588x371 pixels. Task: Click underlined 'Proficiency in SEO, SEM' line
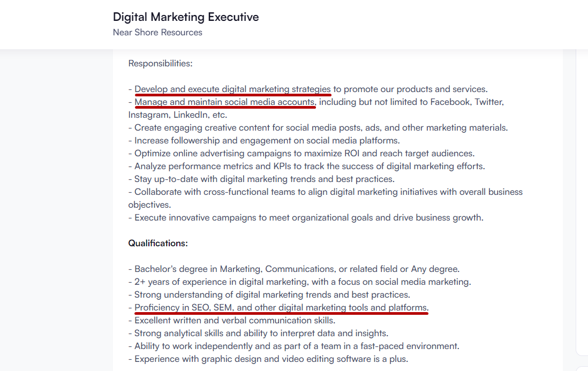click(x=281, y=307)
